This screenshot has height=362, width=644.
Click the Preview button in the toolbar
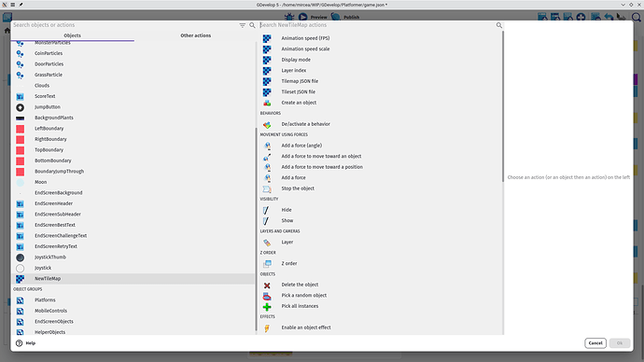coord(313,17)
